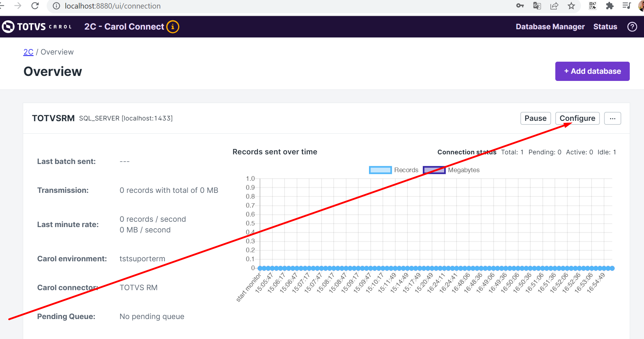This screenshot has width=644, height=339.
Task: Click the "start monitor" chart axis label
Action: pyautogui.click(x=249, y=287)
